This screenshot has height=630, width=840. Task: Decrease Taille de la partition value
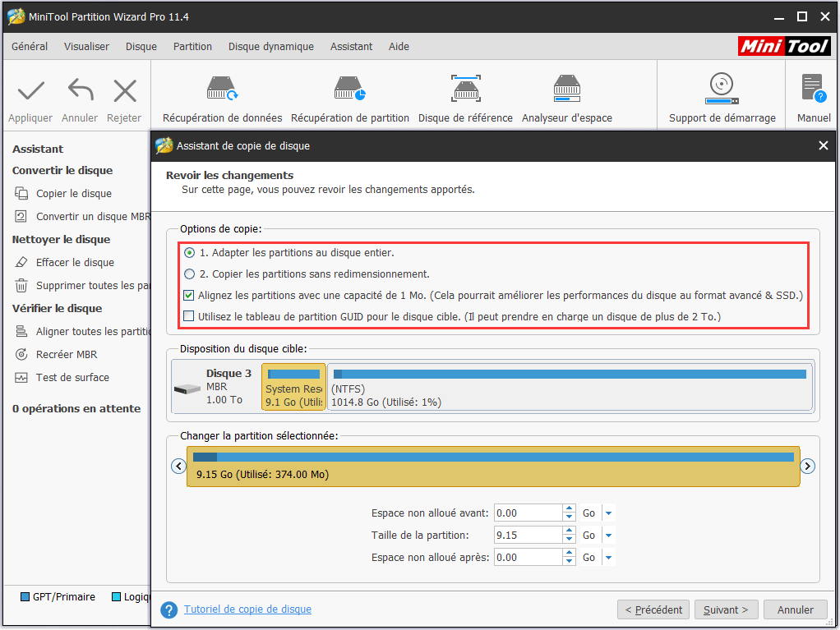(569, 539)
